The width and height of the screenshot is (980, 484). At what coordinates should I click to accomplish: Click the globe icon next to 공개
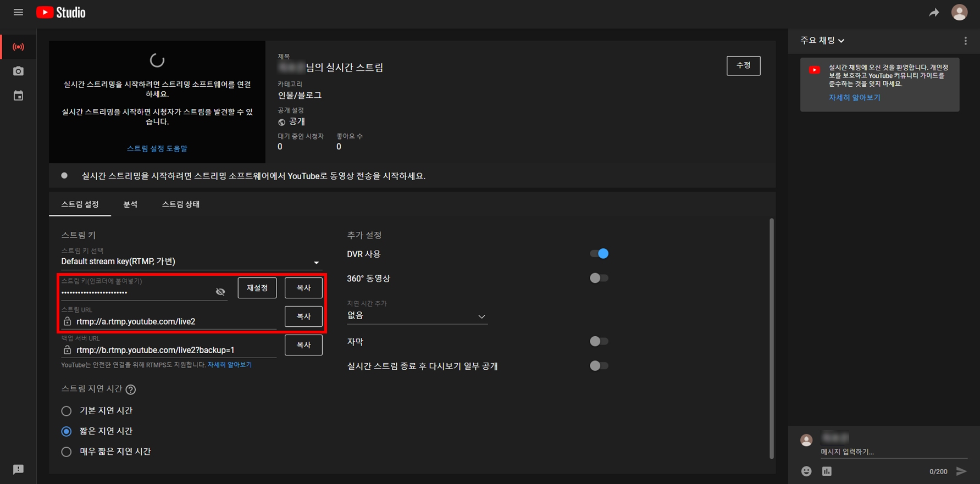pos(281,122)
